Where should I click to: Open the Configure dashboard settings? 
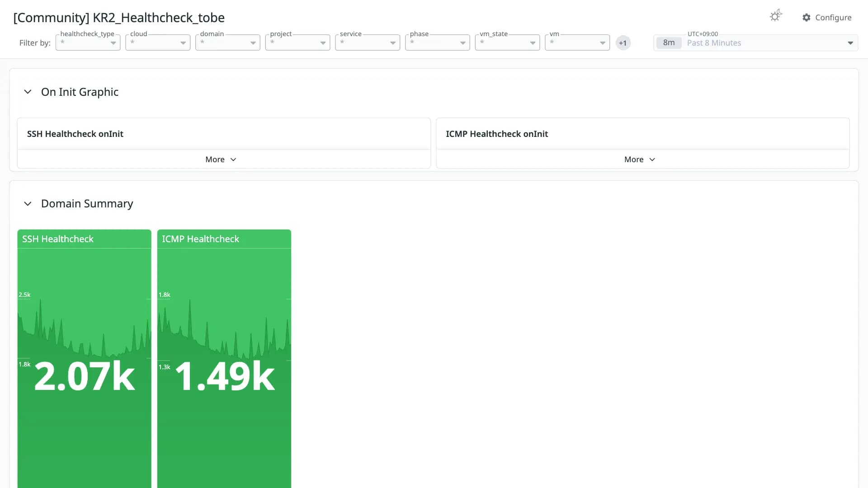point(827,18)
